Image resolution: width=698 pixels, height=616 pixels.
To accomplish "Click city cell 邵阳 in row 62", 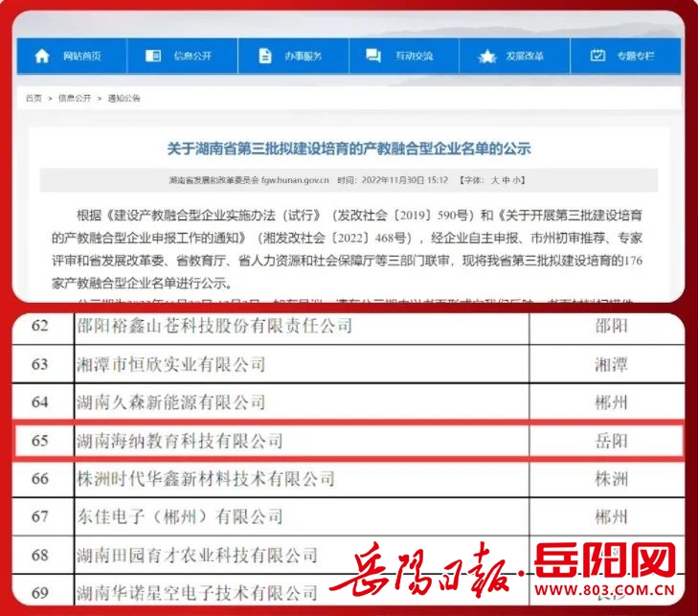I will [611, 326].
